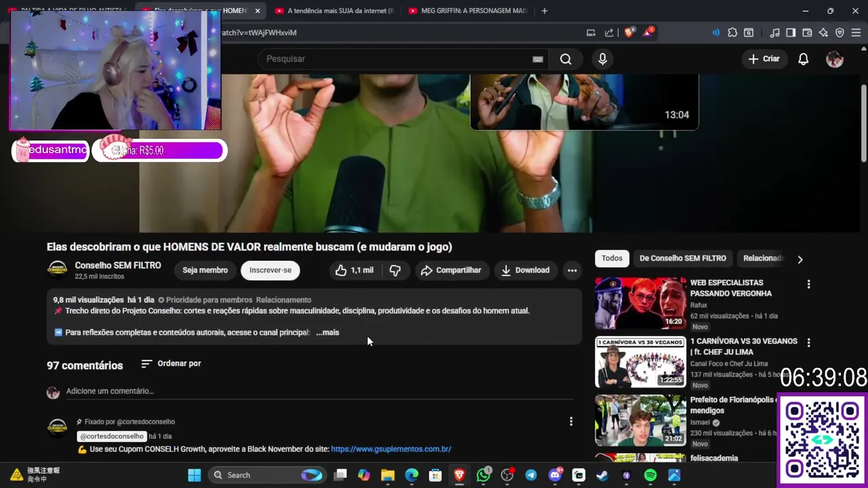Screen dimensions: 868x488
Task: Click the Adicione um comentário field
Action: tap(319, 391)
